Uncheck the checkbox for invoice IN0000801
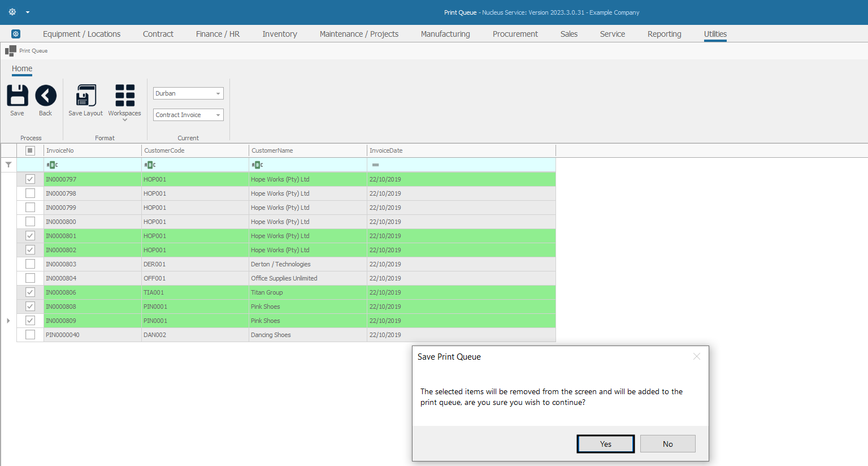Image resolution: width=868 pixels, height=466 pixels. click(x=31, y=236)
